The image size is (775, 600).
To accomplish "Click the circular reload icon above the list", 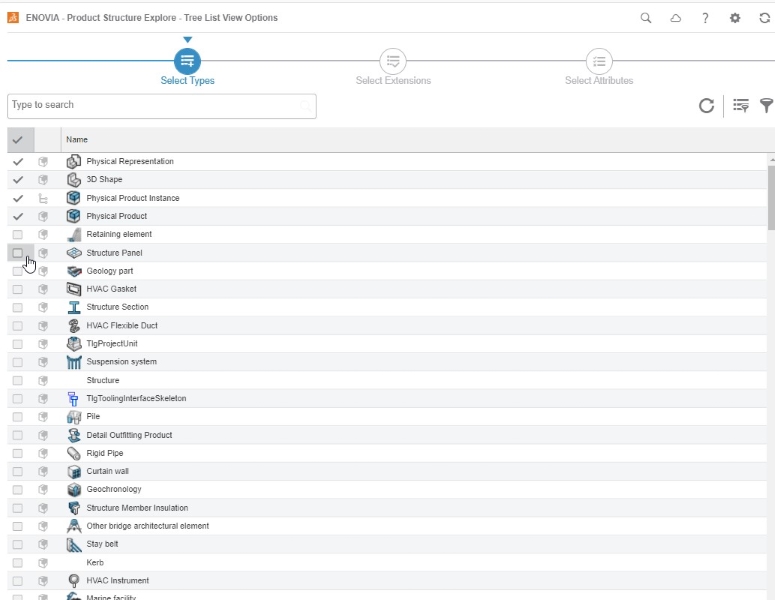I will point(706,105).
